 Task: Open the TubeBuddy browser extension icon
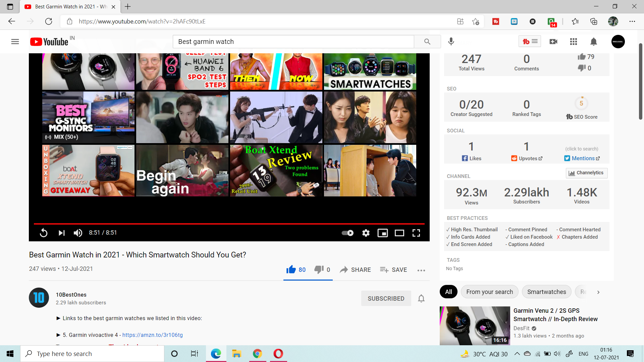click(x=496, y=21)
